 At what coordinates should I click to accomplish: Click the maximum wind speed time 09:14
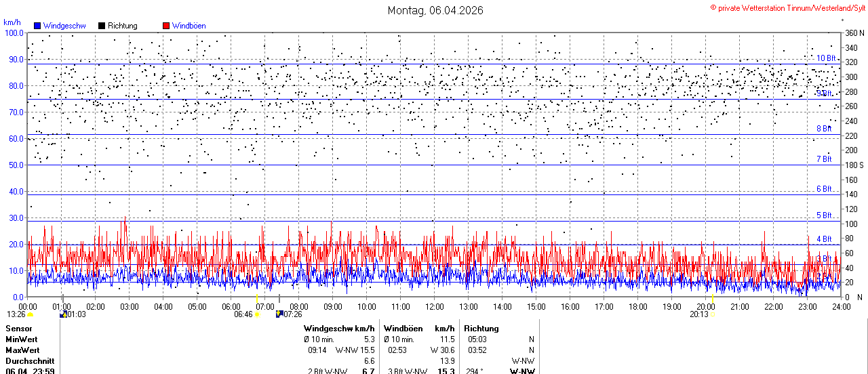point(317,350)
